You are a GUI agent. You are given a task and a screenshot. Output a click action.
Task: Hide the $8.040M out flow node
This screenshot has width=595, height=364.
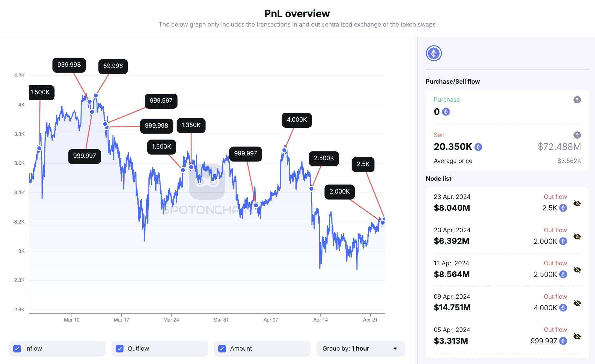577,204
